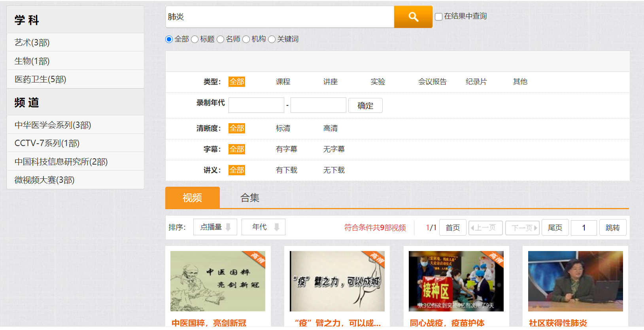The image size is (644, 330).
Task: Open the 中医国粹 亮剑新冠 video thumbnail
Action: point(218,281)
